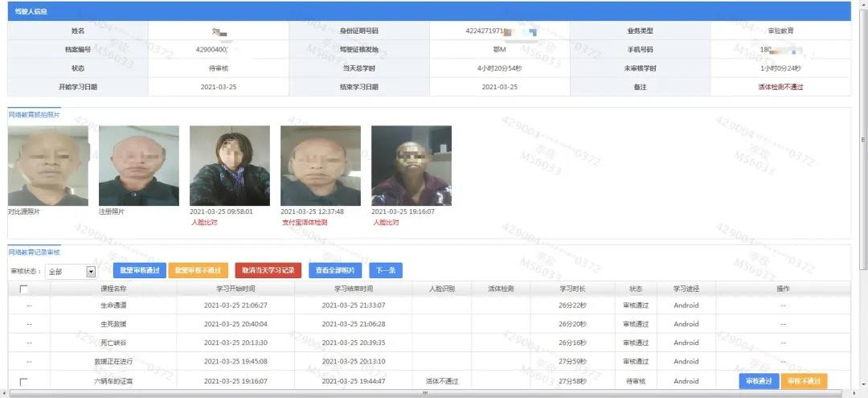Screen dimensions: 868x398
Task: Open the 对比源照片 thumbnail
Action: coord(47,166)
